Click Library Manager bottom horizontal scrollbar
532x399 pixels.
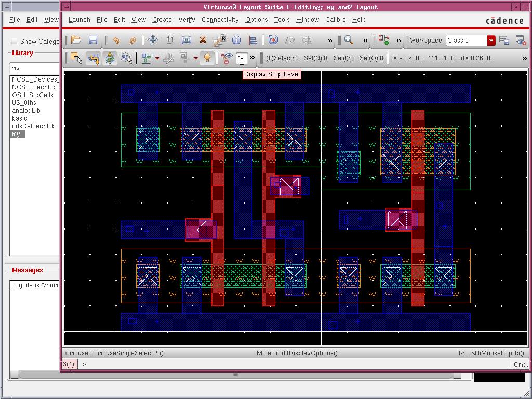pyautogui.click(x=235, y=375)
